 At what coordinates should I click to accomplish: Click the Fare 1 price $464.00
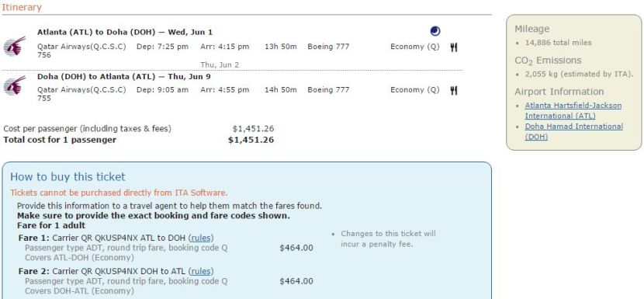(296, 248)
